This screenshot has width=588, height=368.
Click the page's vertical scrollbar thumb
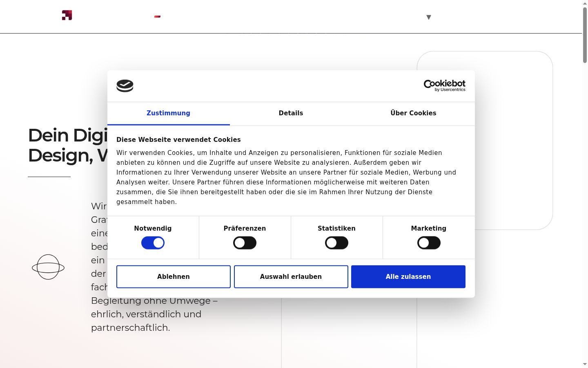tap(585, 35)
